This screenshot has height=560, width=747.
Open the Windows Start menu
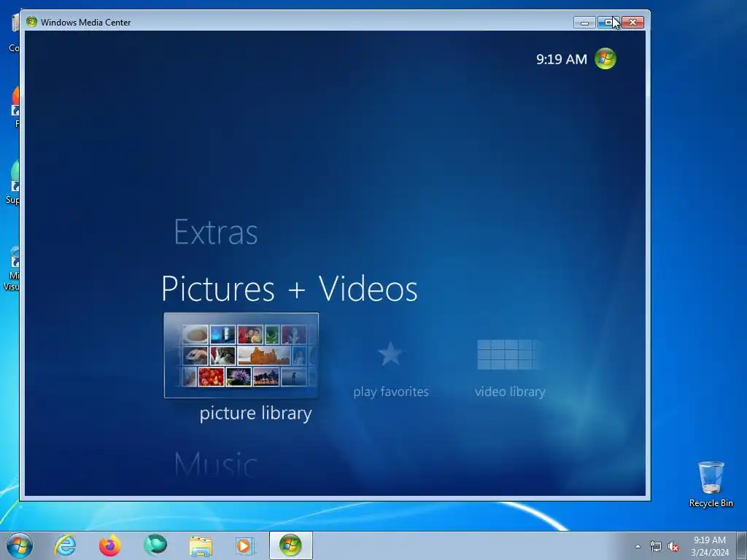(x=20, y=545)
